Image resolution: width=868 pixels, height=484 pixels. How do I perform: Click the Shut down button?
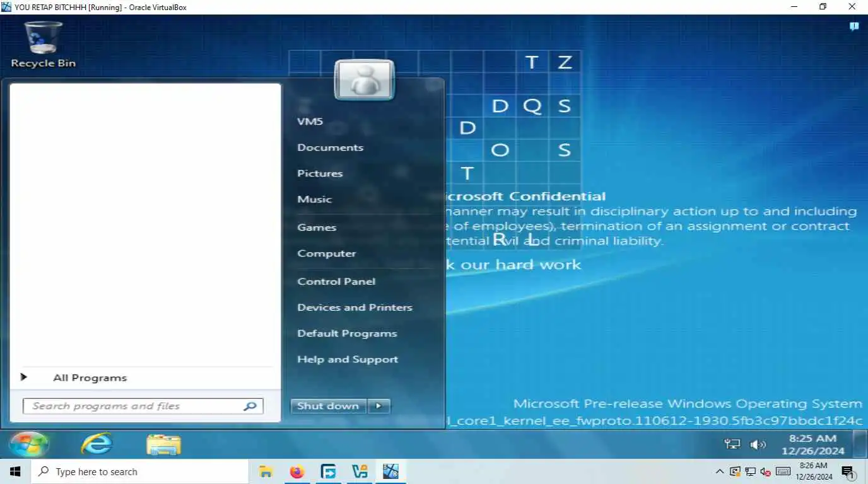point(328,406)
